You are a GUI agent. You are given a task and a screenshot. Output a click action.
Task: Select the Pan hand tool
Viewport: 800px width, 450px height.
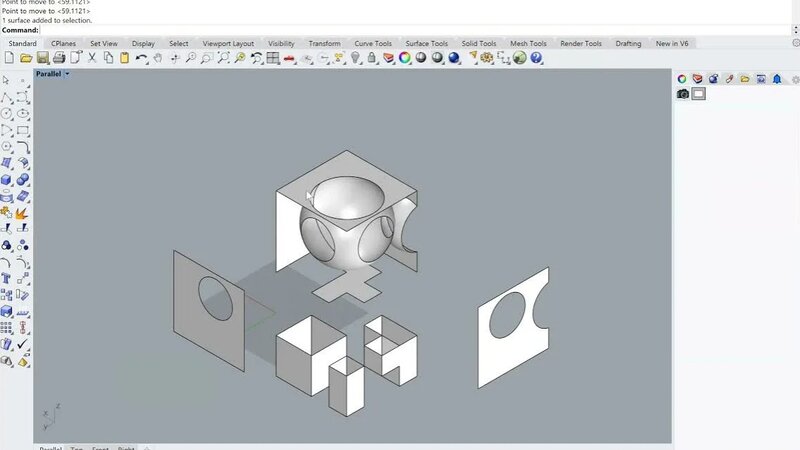[x=158, y=58]
